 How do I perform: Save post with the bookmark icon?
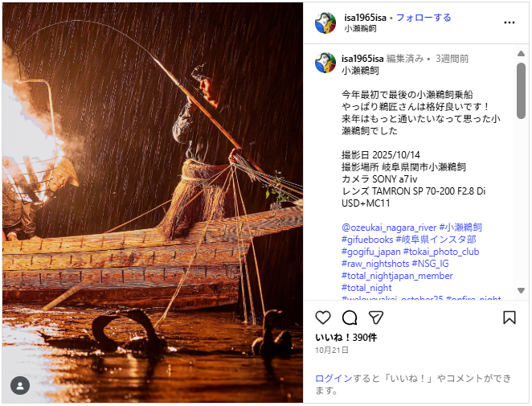[509, 318]
